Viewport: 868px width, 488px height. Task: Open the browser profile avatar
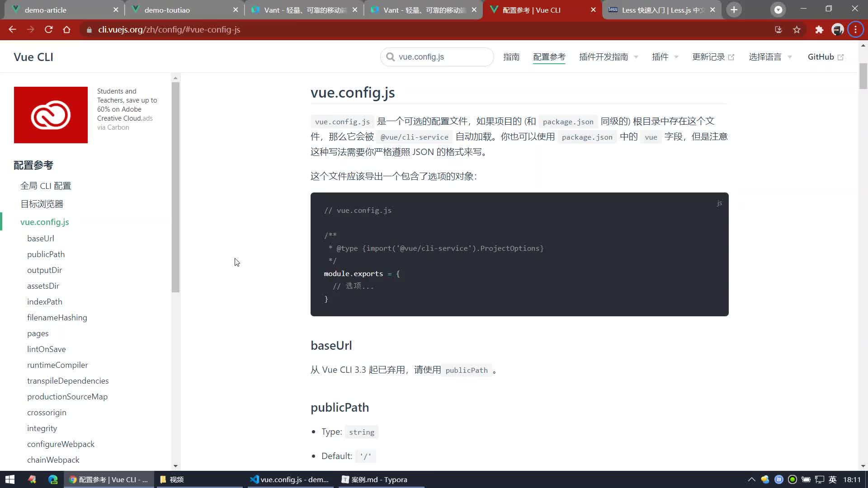pos(837,30)
